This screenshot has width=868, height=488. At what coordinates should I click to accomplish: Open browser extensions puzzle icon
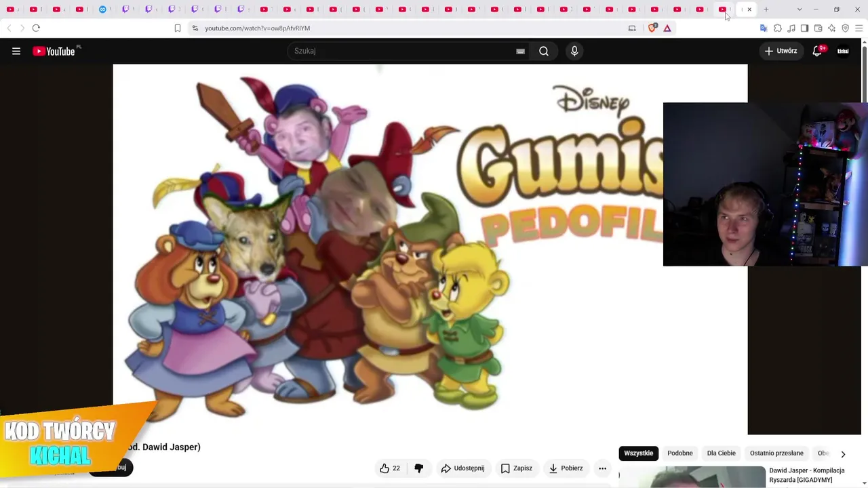(x=778, y=28)
